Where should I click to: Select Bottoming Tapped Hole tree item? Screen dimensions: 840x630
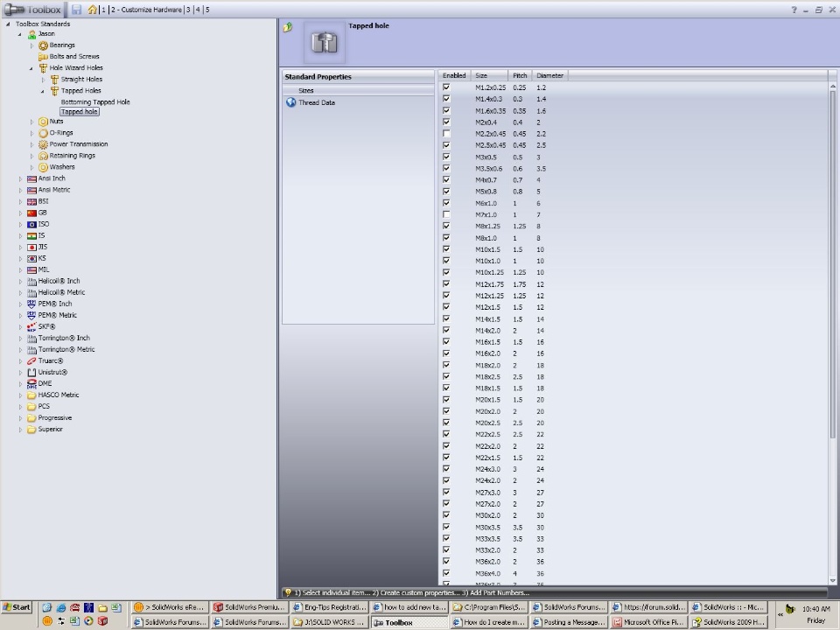click(x=95, y=101)
